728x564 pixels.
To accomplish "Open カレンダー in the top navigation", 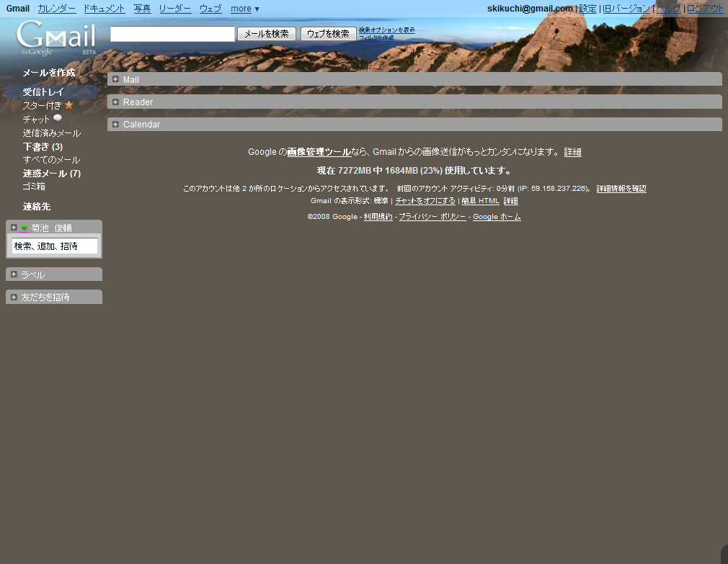I will 57,9.
